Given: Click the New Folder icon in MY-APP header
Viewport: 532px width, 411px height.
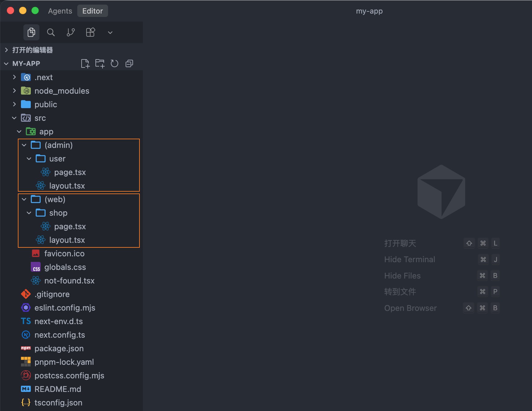Looking at the screenshot, I should coord(100,63).
